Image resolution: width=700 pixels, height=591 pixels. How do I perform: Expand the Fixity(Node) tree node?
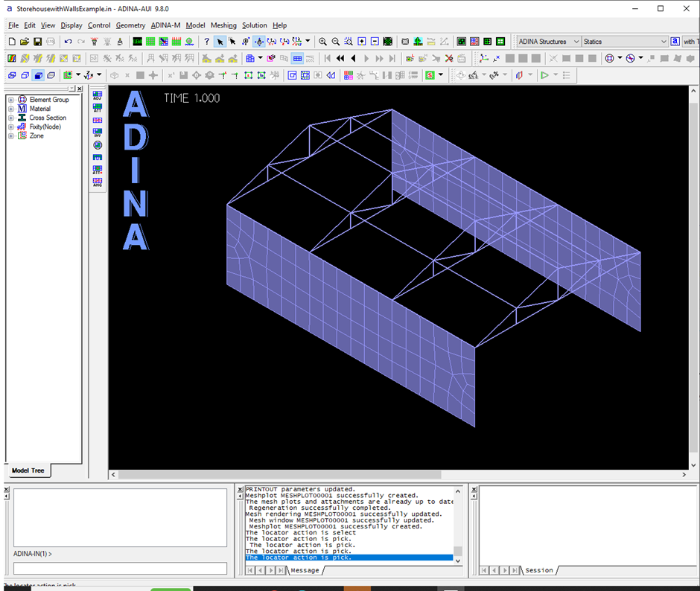[x=10, y=127]
